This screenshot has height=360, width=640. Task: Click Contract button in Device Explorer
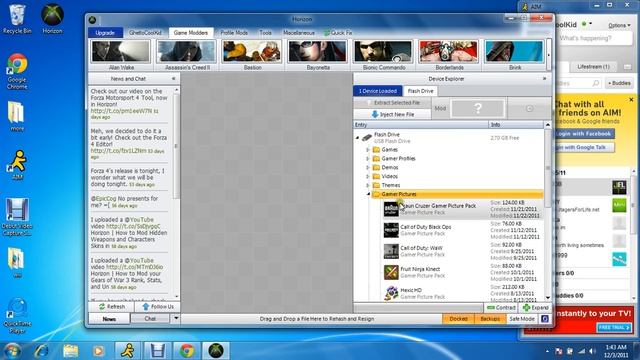point(501,307)
